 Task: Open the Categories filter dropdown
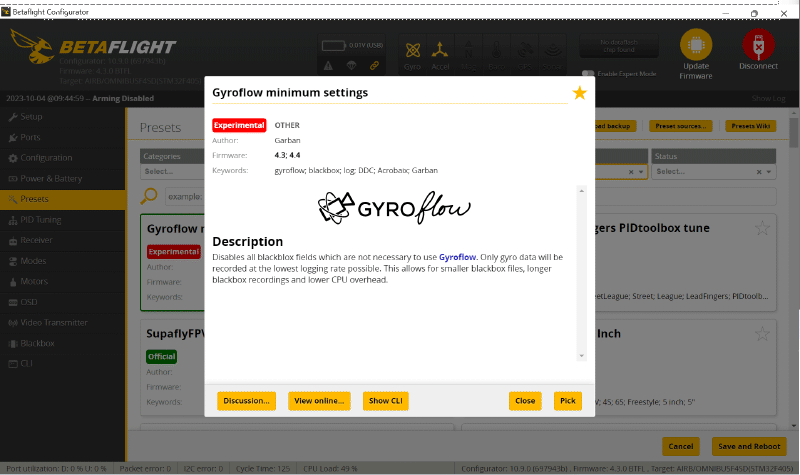coord(172,171)
